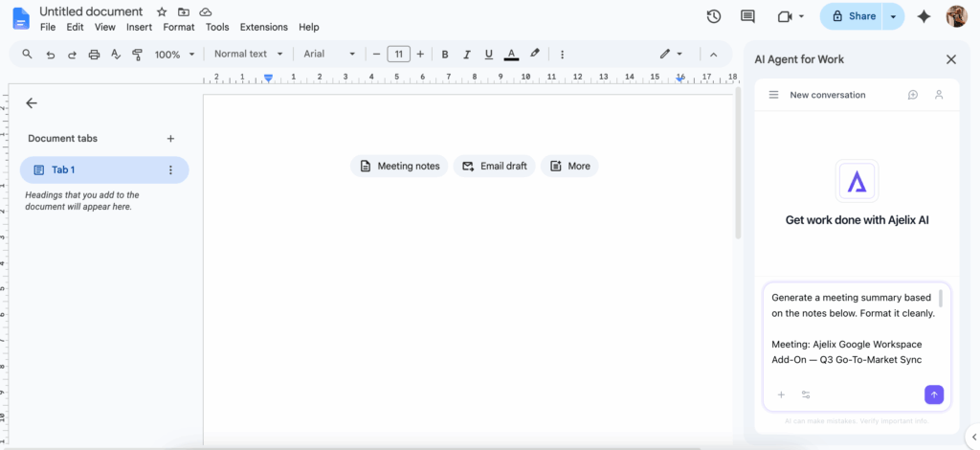Open the Ajelix prompt settings sliders icon
980x450 pixels.
806,395
